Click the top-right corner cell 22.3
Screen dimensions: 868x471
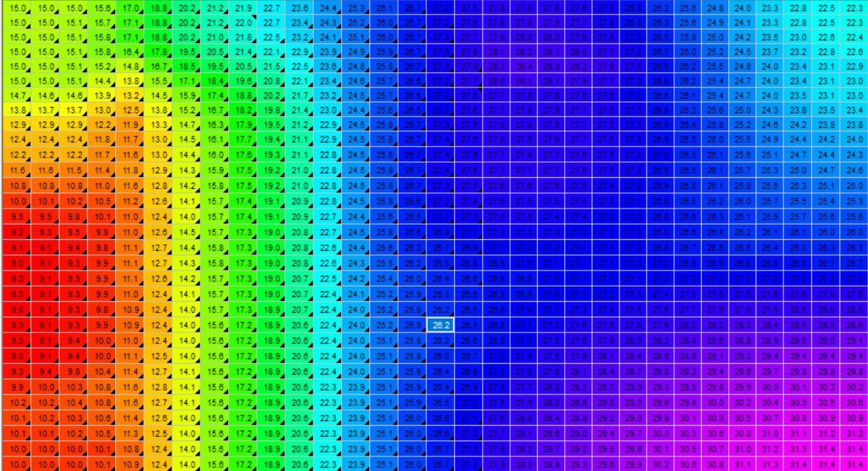pos(854,7)
